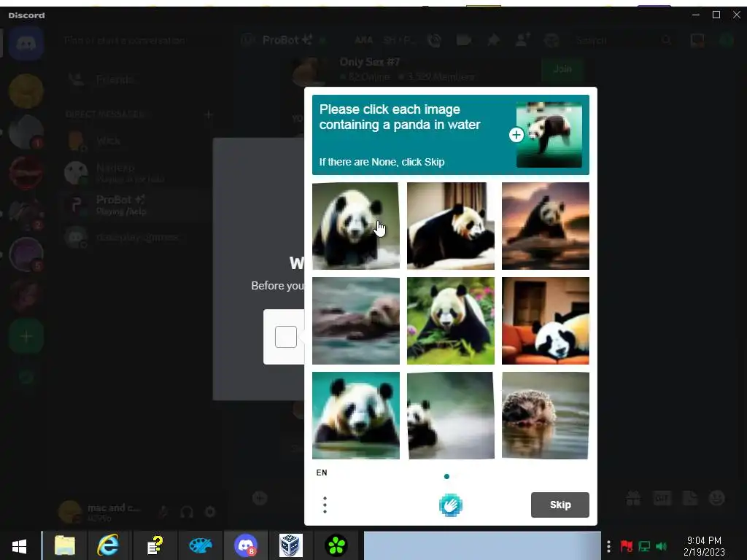This screenshot has height=560, width=747.
Task: Add friends to DM icon
Action: pyautogui.click(x=522, y=40)
